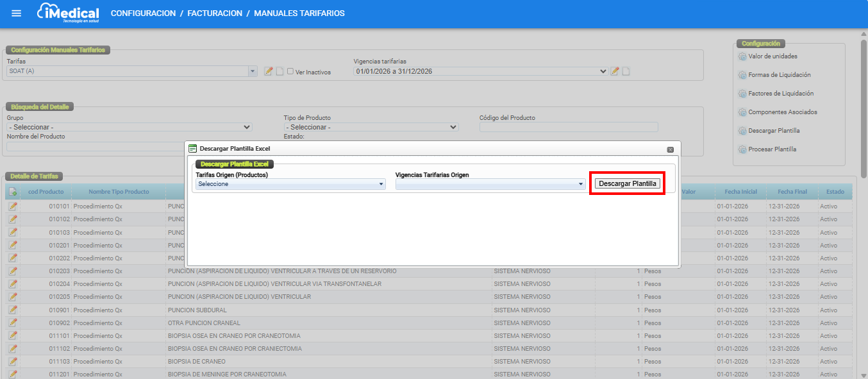868x379 pixels.
Task: Expand the Tipo de Producto dropdown
Action: tap(371, 127)
